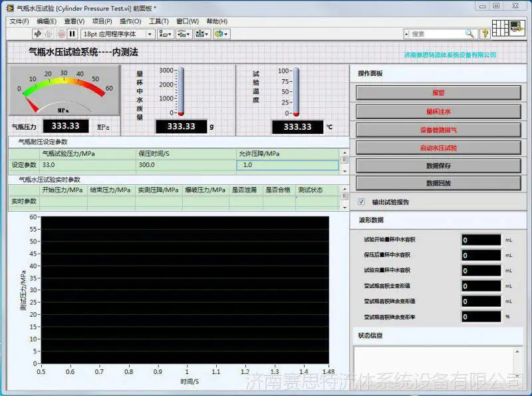
Task: Click the Run Continuously toolbar icon
Action: click(49, 34)
